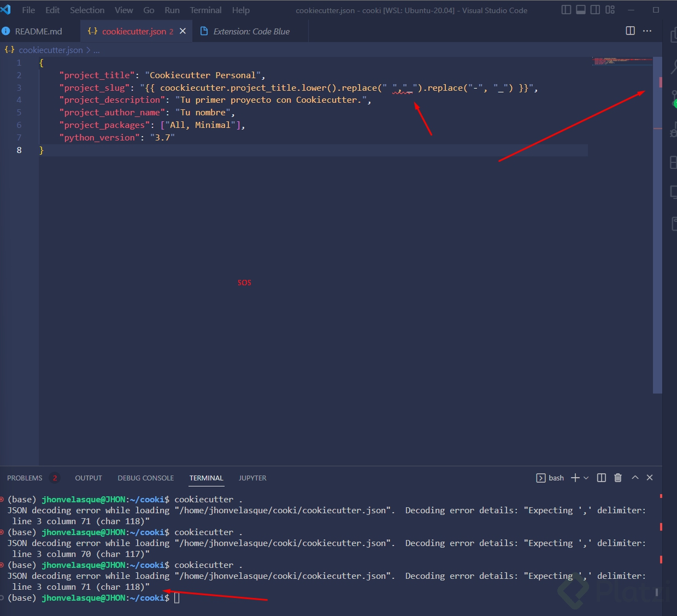Toggle the secondary side bar layout icon

pos(596,10)
